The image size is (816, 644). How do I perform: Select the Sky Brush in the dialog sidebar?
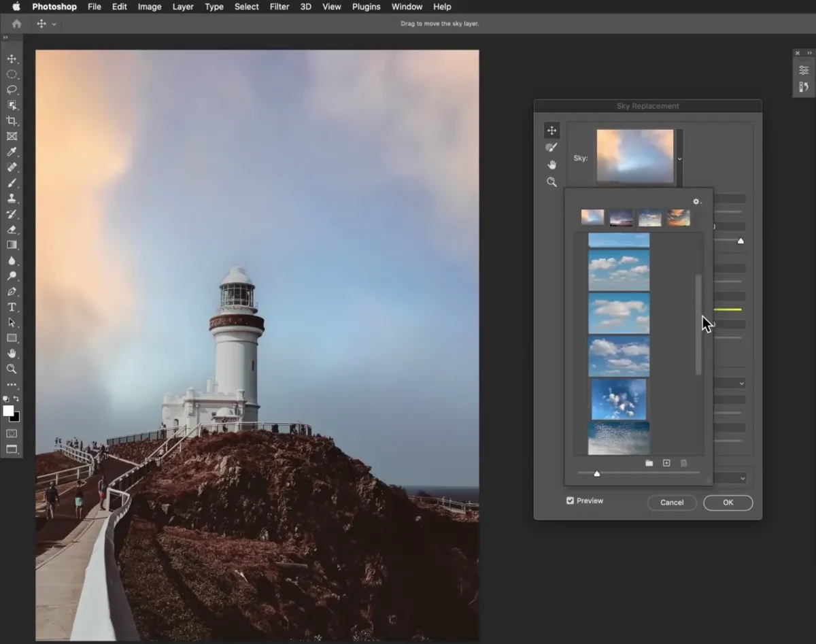(x=552, y=148)
